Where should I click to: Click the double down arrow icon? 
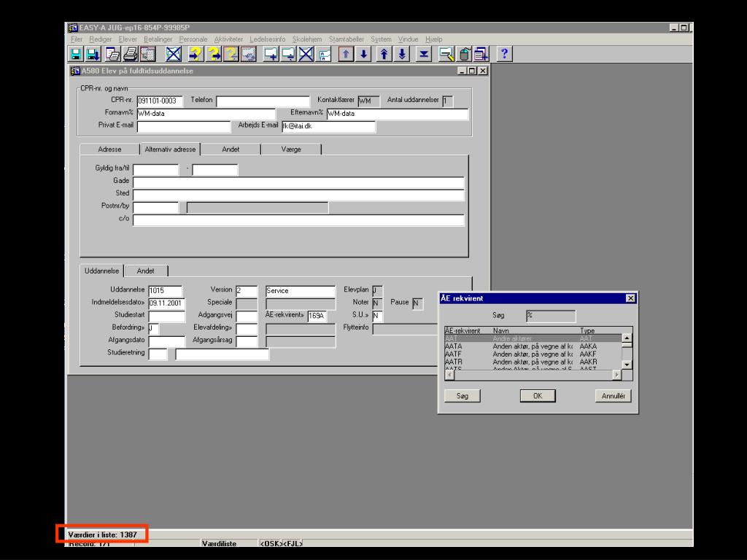pyautogui.click(x=402, y=54)
